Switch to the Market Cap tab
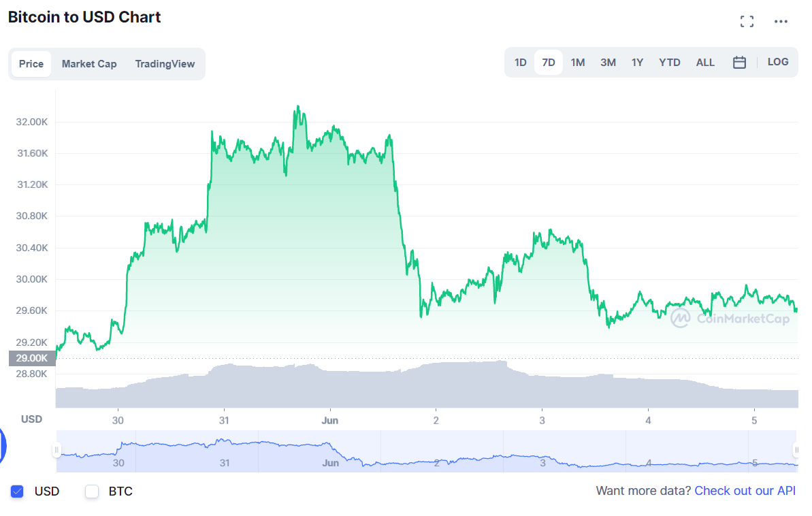This screenshot has height=516, width=812. (89, 63)
